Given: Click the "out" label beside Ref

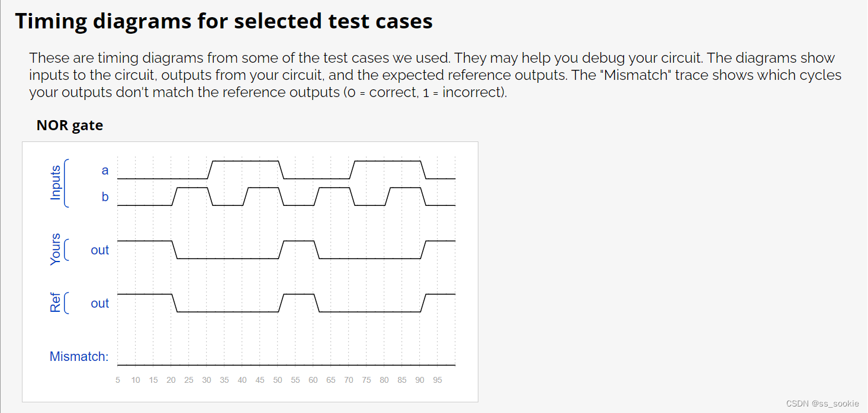Looking at the screenshot, I should (100, 304).
